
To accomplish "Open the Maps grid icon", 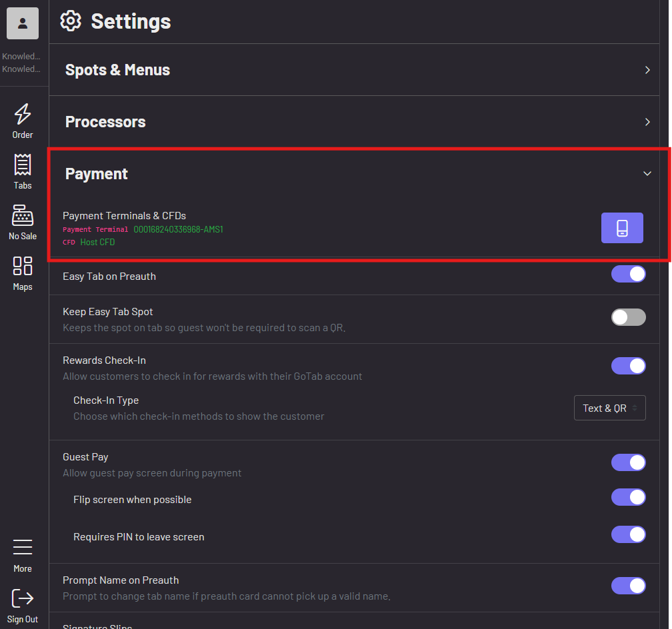I will [x=23, y=267].
